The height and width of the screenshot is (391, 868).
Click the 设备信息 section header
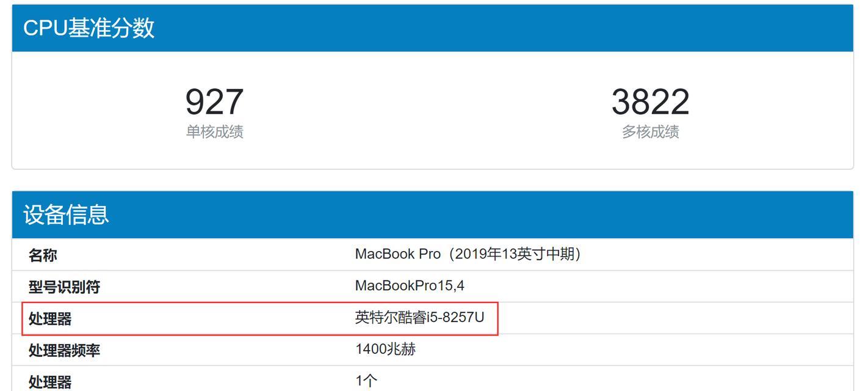tap(66, 214)
